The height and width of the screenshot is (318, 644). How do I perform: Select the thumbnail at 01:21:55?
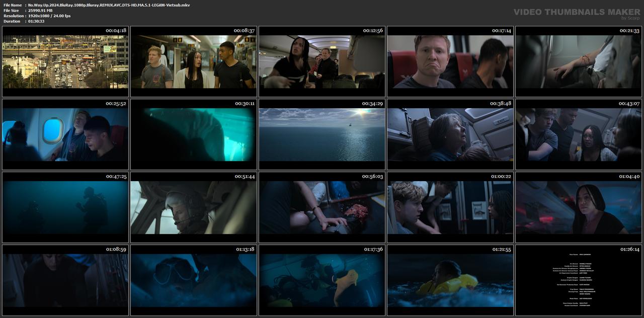(450, 280)
